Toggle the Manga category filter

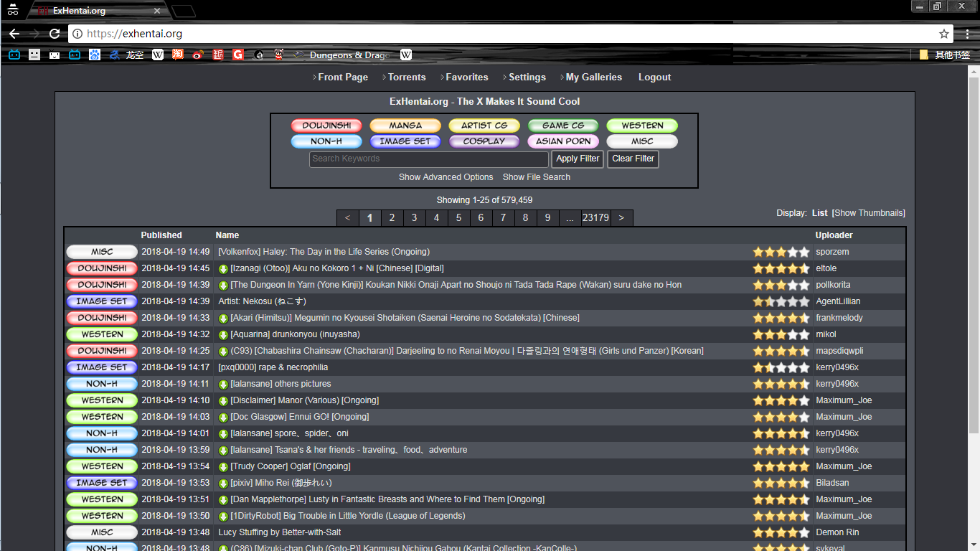point(405,126)
